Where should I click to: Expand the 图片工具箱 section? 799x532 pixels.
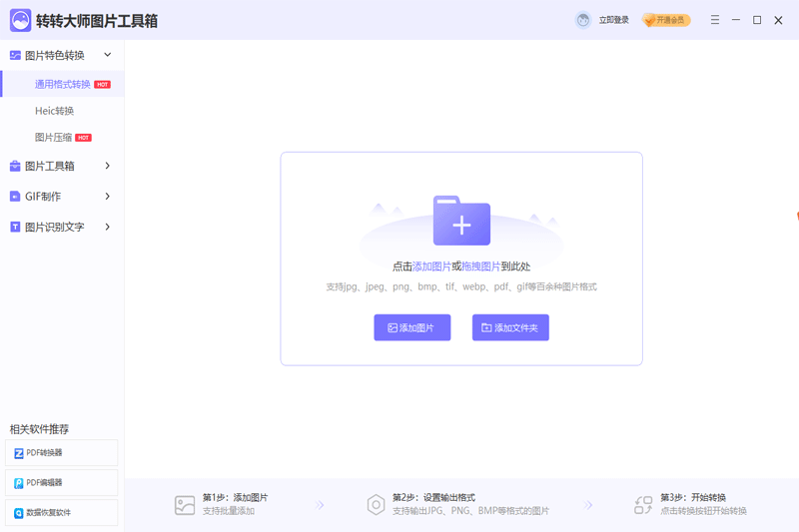(x=108, y=167)
